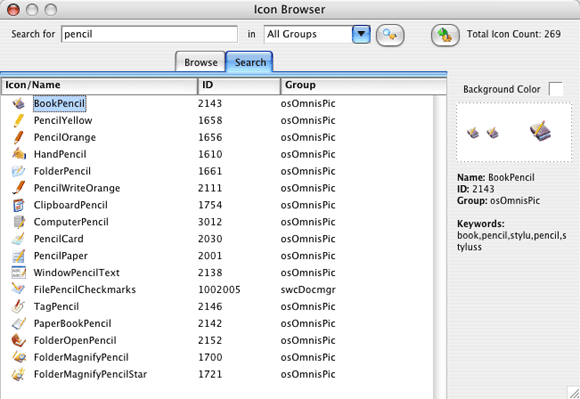Select the PencilOrange name
This screenshot has width=580, height=399.
[65, 138]
